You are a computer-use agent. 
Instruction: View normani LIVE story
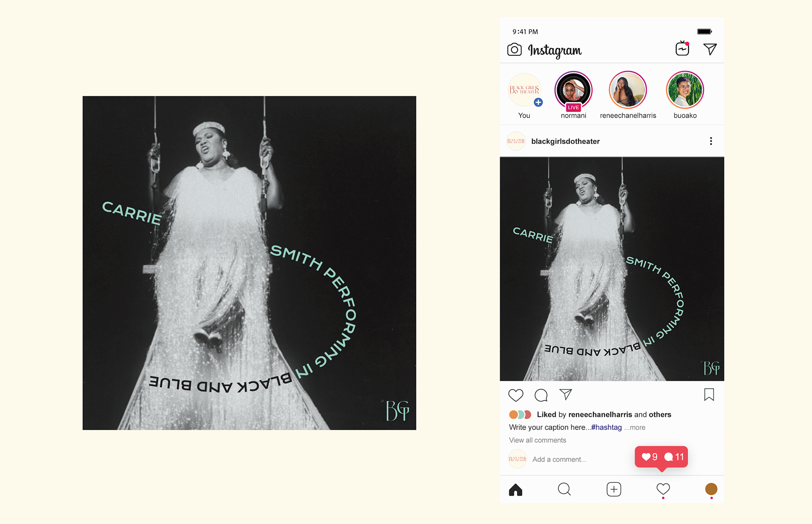(x=573, y=91)
